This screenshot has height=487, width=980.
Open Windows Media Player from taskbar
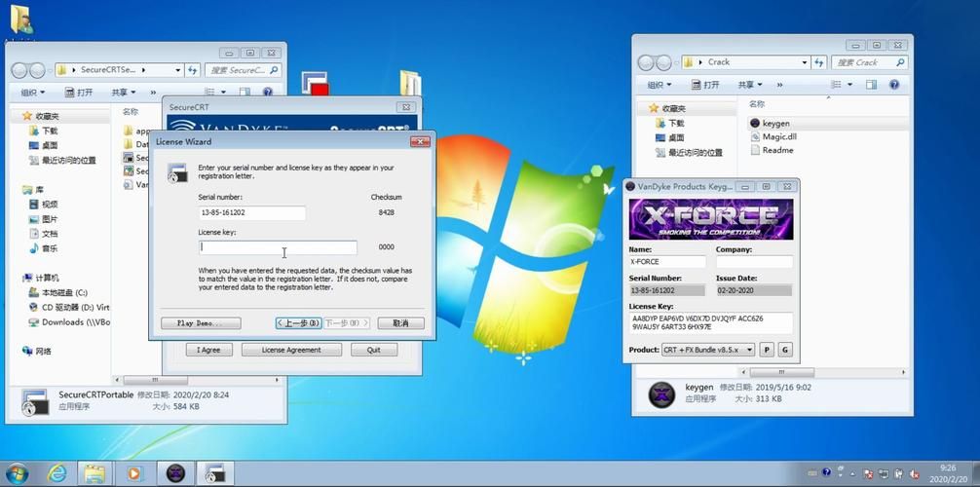tap(133, 474)
